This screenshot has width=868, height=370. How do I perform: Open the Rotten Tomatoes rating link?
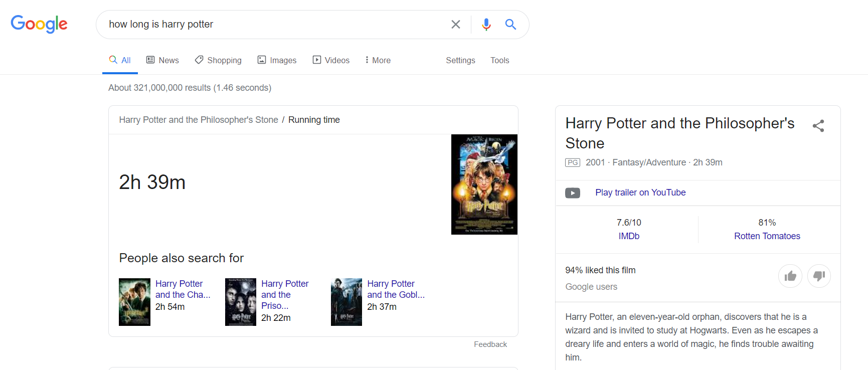point(767,236)
